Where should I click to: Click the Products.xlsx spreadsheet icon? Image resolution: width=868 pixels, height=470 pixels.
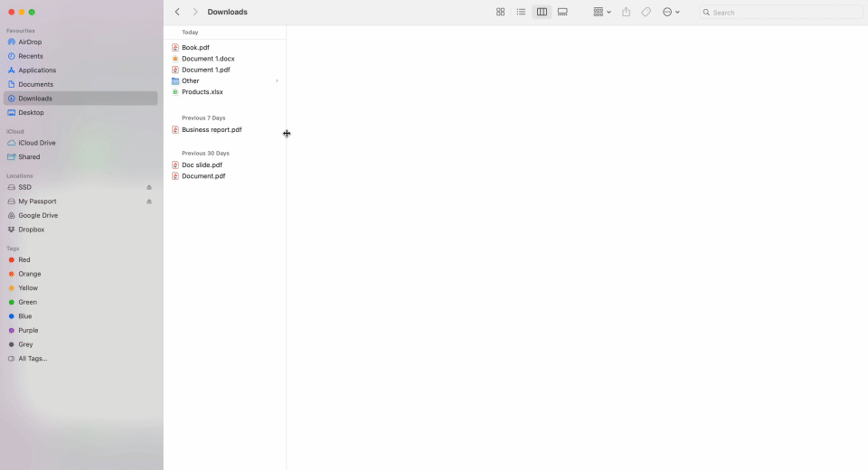point(175,92)
